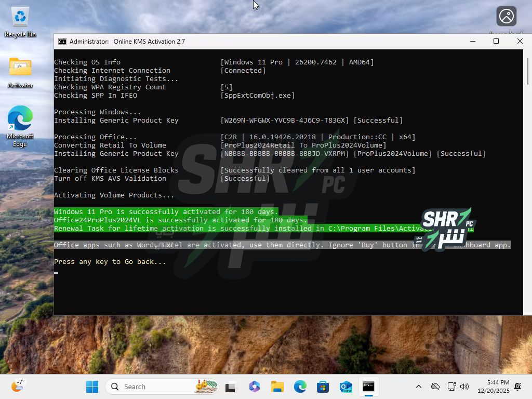Viewport: 532px width, 399px height.
Task: Click 'Windows 11 Pro is successfully activated' line
Action: 166,212
